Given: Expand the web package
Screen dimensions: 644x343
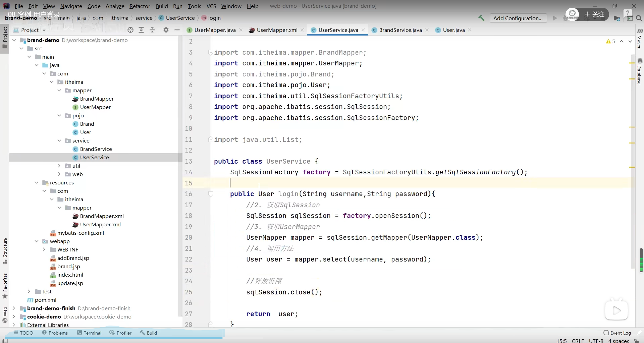Looking at the screenshot, I should 59,174.
